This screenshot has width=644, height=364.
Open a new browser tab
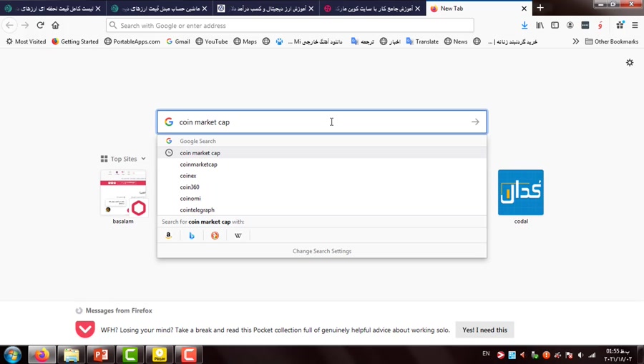coord(540,8)
